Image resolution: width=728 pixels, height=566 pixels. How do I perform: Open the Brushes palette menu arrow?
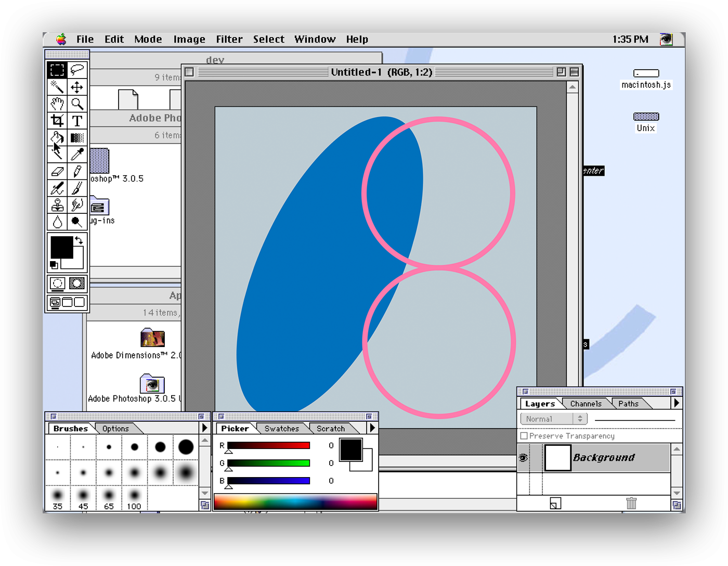pyautogui.click(x=204, y=428)
